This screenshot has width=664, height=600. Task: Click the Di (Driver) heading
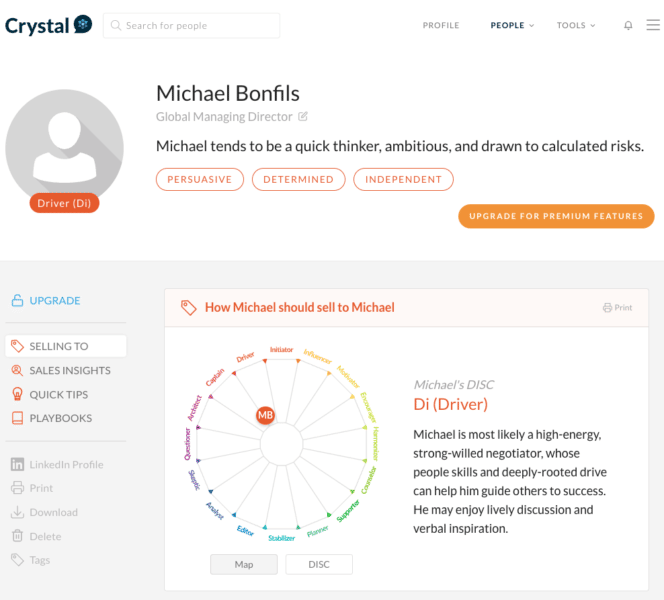(x=451, y=404)
